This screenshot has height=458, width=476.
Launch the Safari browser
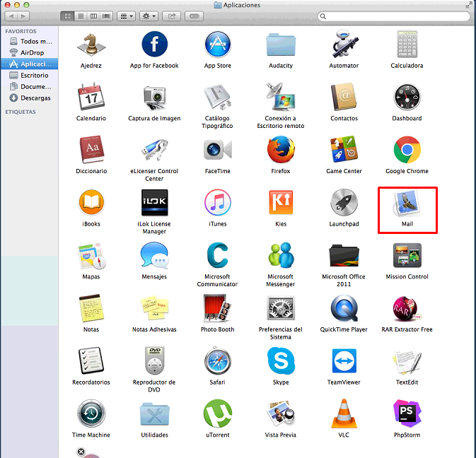click(x=218, y=361)
